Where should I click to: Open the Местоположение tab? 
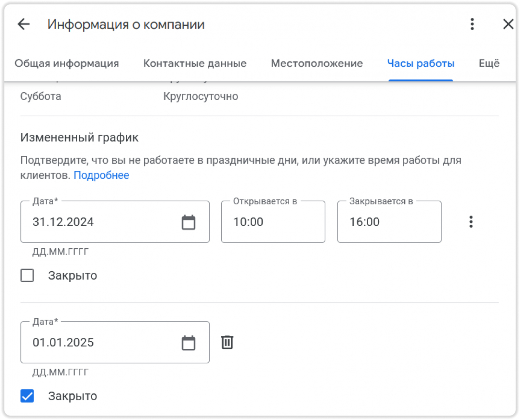tap(317, 63)
